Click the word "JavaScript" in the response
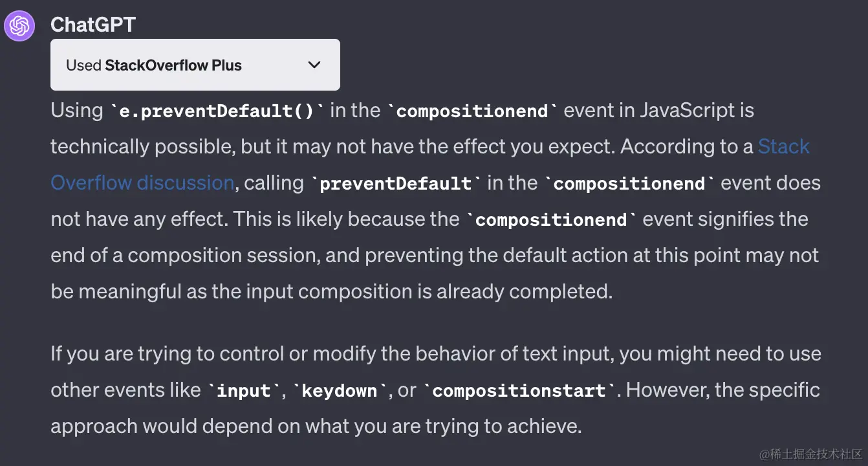 689,111
